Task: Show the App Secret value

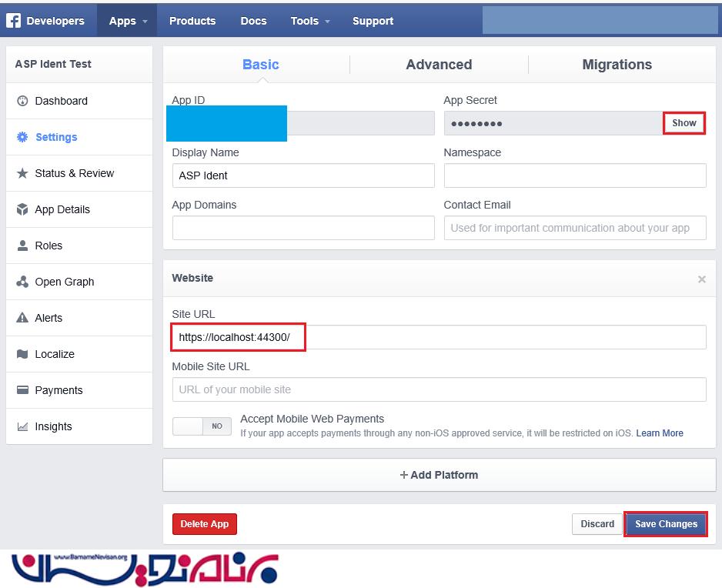Action: point(684,123)
